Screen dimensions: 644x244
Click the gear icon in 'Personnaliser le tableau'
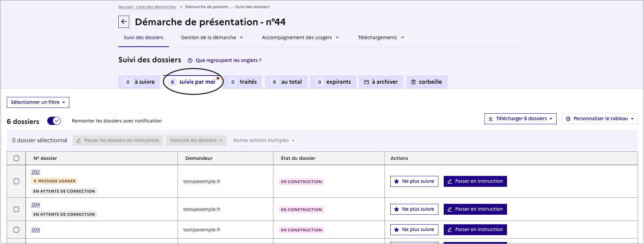point(568,119)
